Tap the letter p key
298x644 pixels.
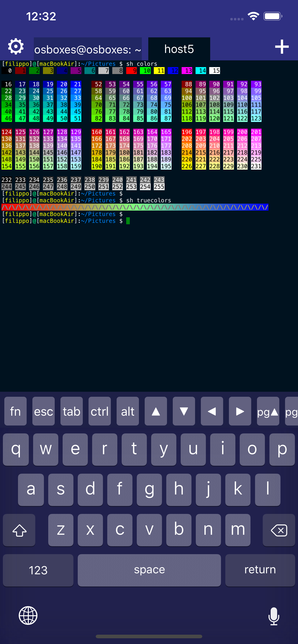tap(282, 449)
